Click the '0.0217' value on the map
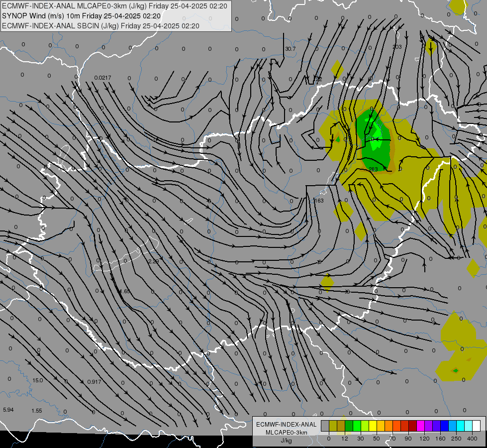 pos(103,78)
